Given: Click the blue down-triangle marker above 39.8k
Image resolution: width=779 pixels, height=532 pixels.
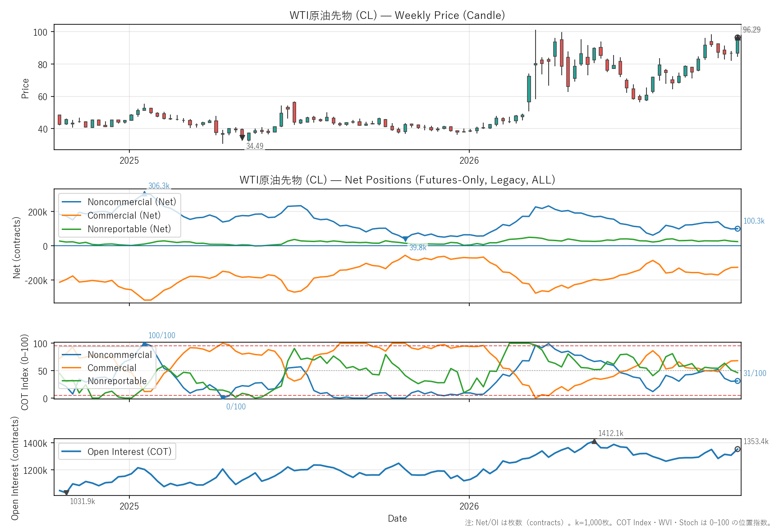Looking at the screenshot, I should point(405,239).
